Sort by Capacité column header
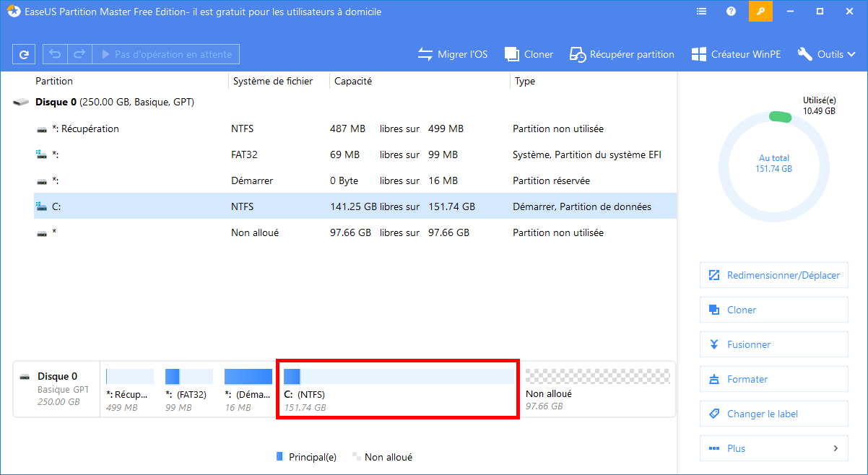This screenshot has width=868, height=475. point(353,82)
